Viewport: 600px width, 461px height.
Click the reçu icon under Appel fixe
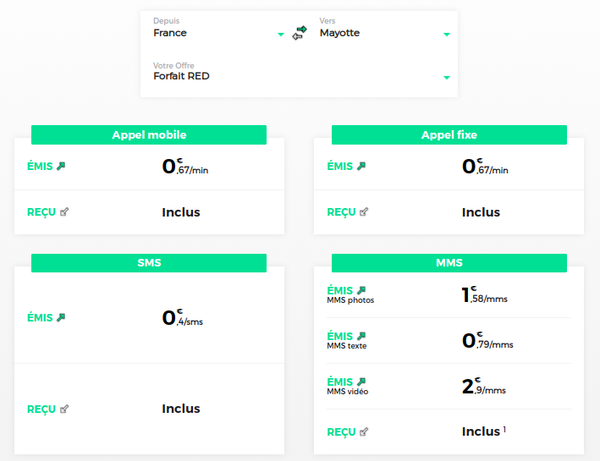point(364,212)
